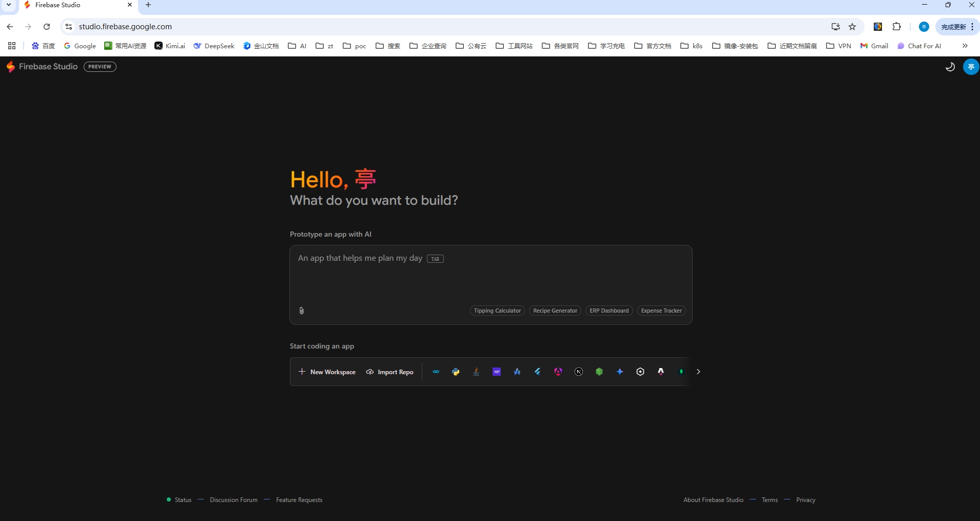Choose the Expense Tracker suggestion
Screen dimensions: 980x521
tap(661, 311)
